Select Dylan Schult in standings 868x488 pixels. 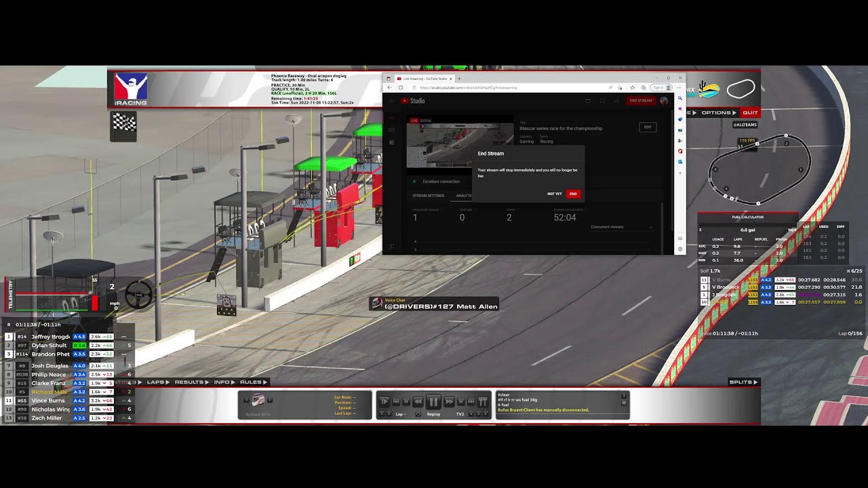pyautogui.click(x=49, y=346)
